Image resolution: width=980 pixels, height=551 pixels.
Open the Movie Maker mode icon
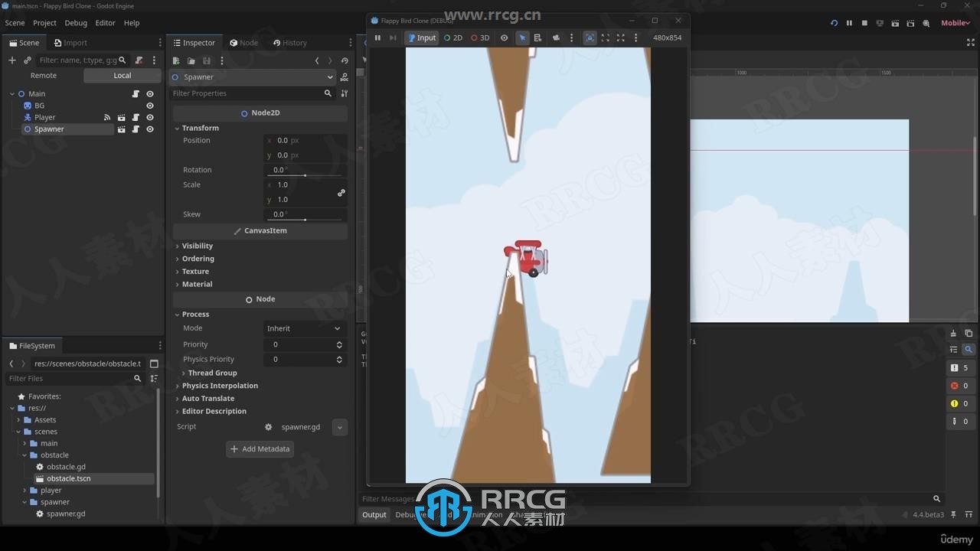click(x=926, y=23)
